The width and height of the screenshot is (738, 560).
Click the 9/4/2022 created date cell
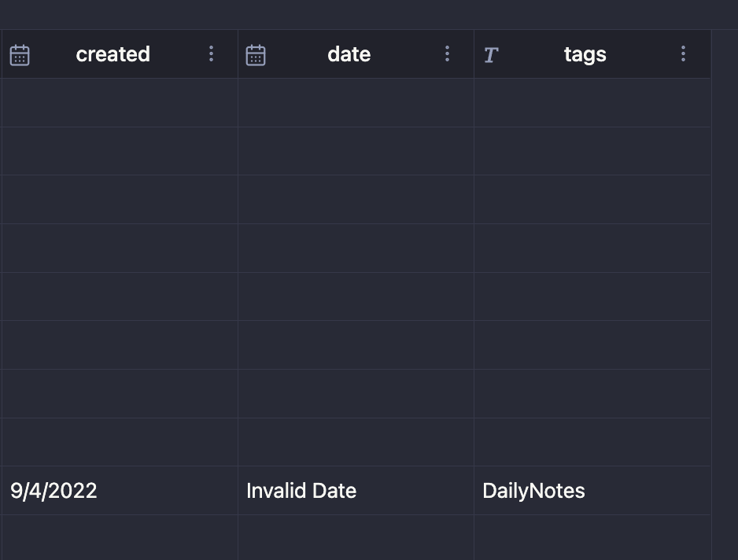pos(54,490)
